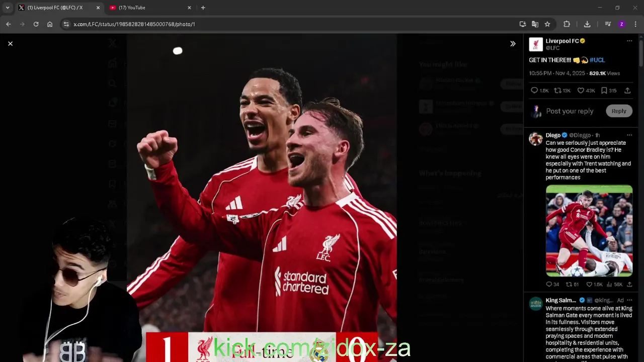
Task: Open a new browser tab
Action: pyautogui.click(x=203, y=8)
